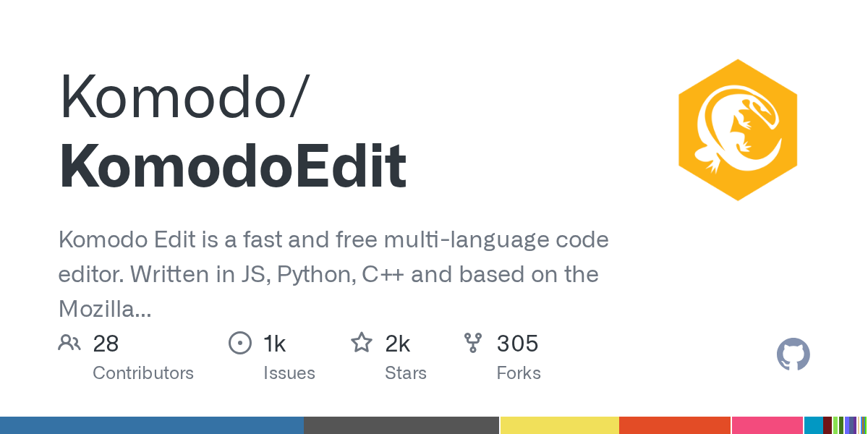The width and height of the screenshot is (868, 434).
Task: Click the GitHub octocat logo
Action: (x=793, y=355)
